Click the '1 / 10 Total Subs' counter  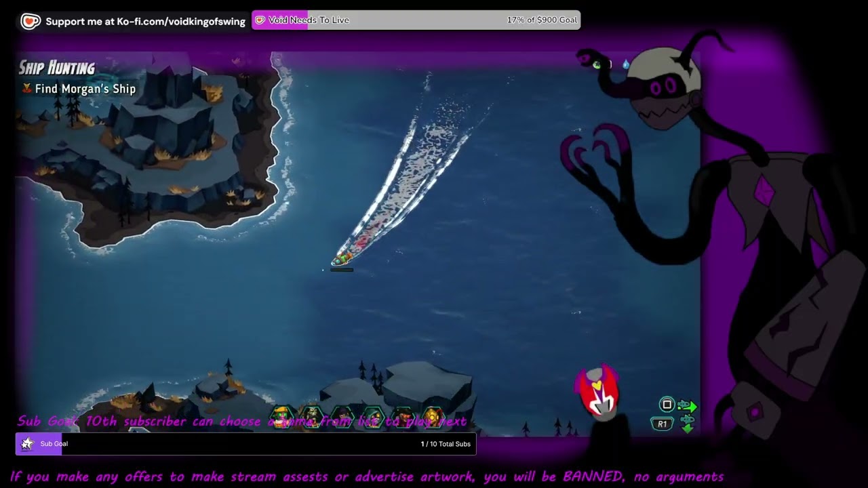pos(446,444)
